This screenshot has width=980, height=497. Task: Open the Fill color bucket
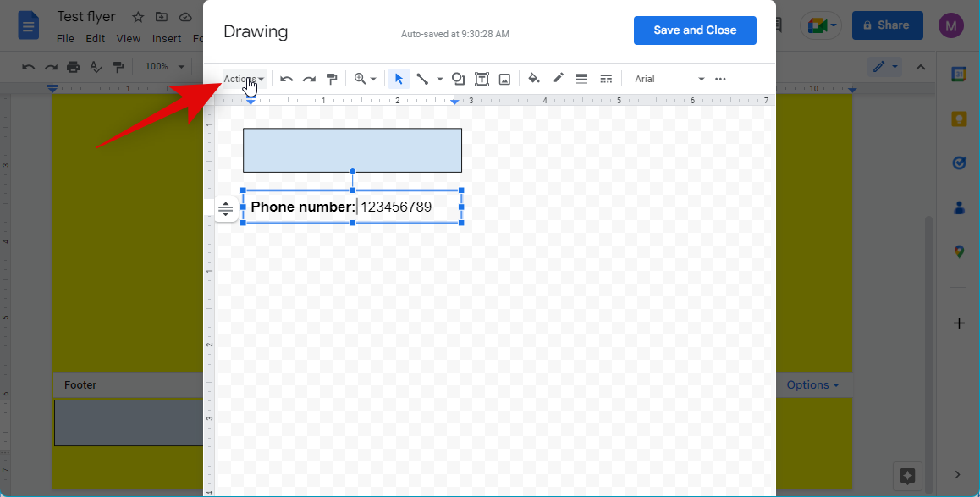point(534,79)
